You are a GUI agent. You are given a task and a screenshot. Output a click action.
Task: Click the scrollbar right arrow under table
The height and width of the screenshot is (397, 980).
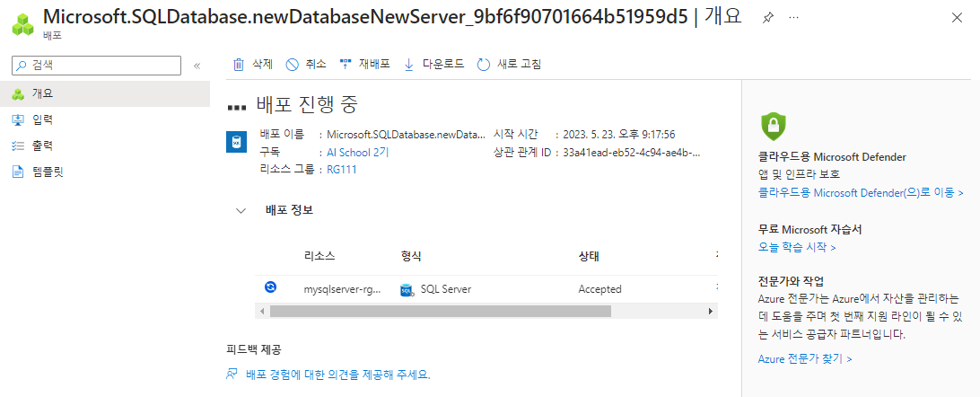tap(710, 311)
